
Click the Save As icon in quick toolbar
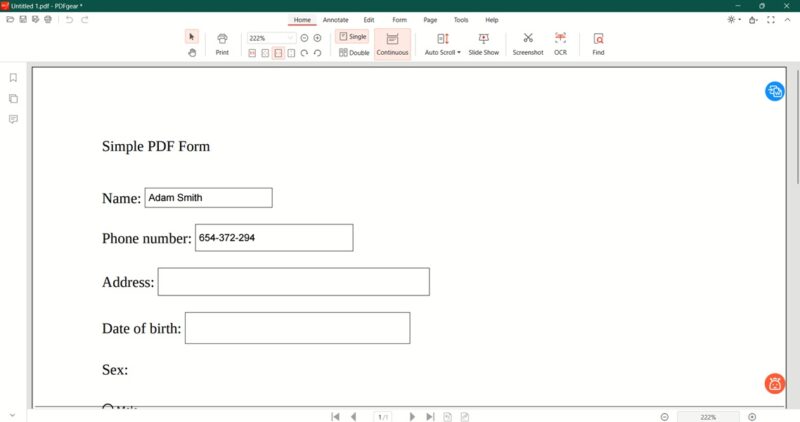(x=35, y=19)
